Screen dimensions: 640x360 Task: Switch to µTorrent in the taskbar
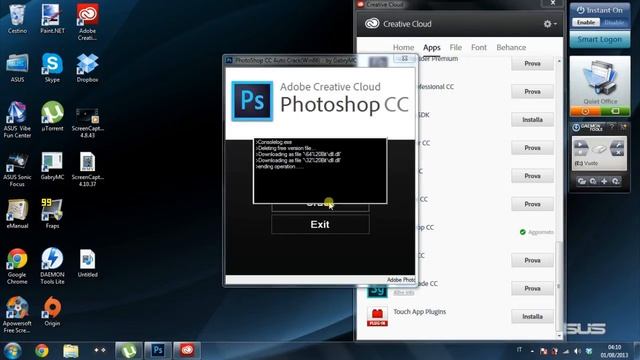point(129,351)
